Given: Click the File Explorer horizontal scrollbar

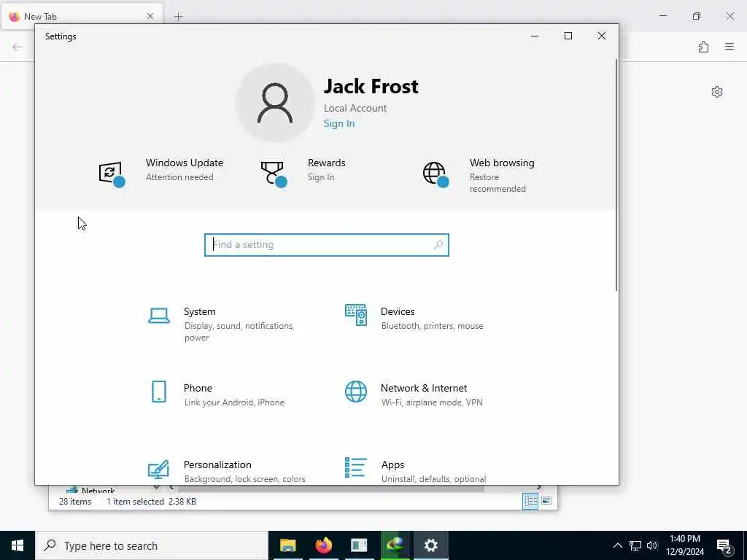Looking at the screenshot, I should [331, 488].
